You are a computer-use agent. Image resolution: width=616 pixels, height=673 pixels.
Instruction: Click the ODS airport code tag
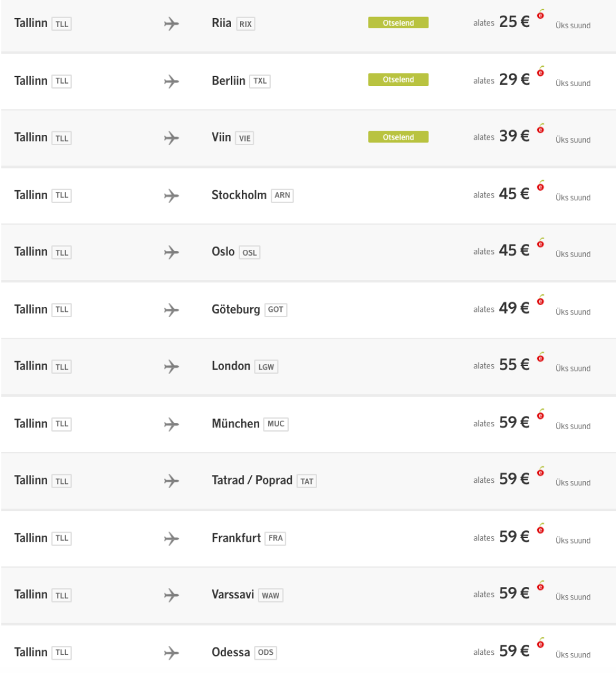(265, 653)
